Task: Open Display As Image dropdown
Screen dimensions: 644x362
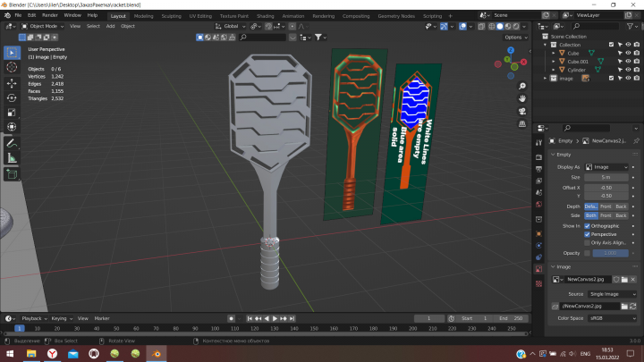Action: (x=606, y=167)
